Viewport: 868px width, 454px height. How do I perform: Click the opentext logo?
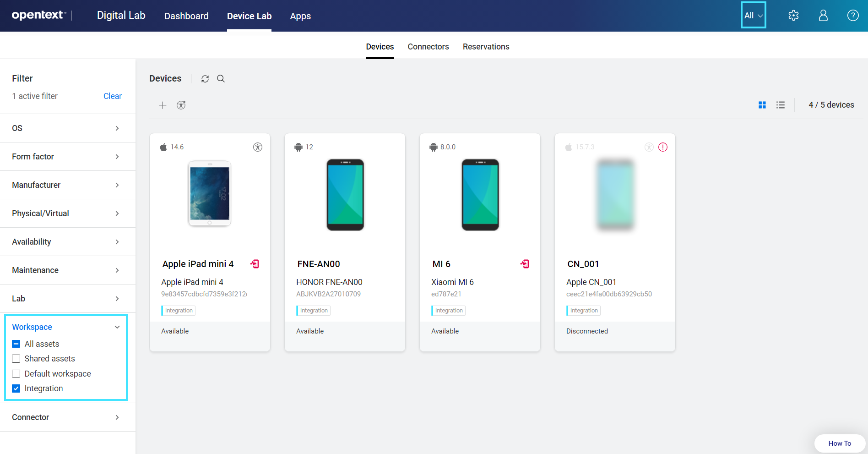coord(39,15)
